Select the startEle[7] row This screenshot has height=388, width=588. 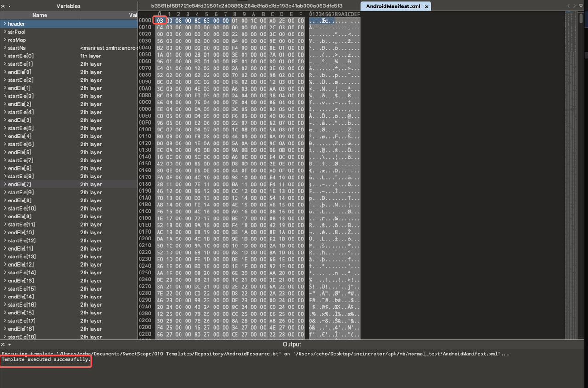click(69, 160)
